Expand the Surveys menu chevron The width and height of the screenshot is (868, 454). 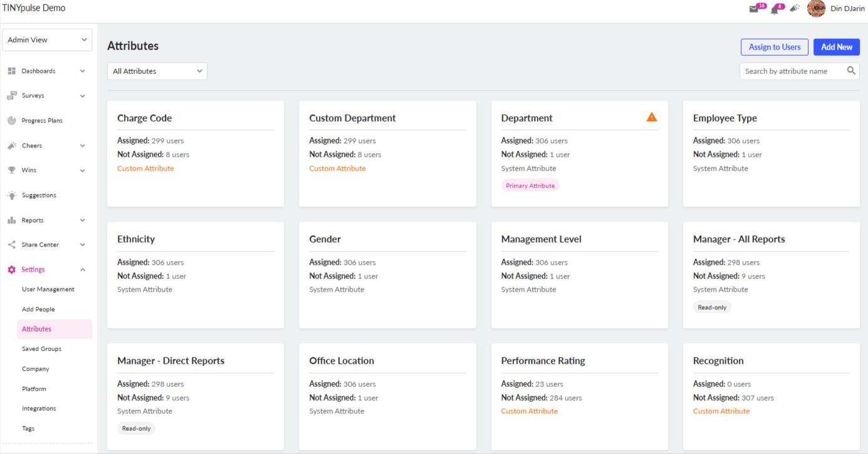click(83, 96)
